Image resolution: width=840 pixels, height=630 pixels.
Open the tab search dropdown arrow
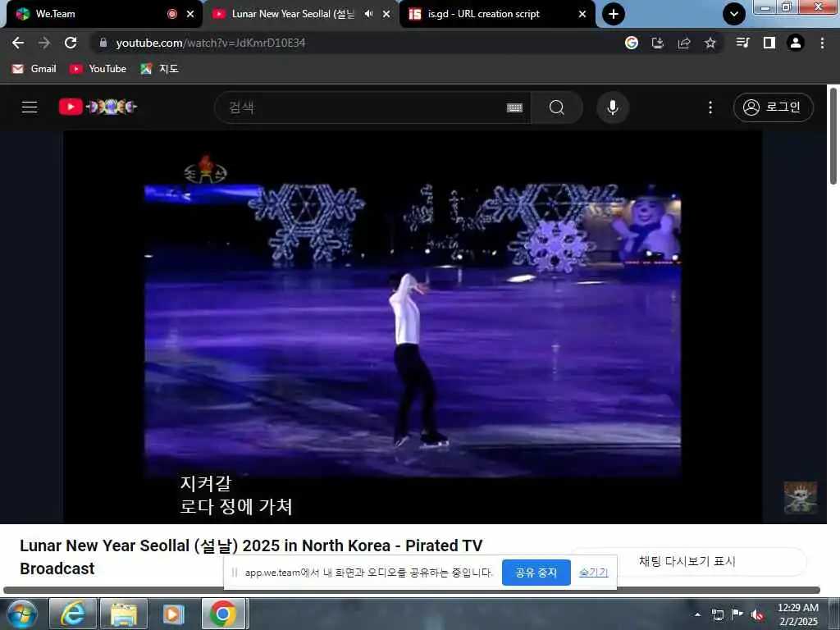point(734,14)
